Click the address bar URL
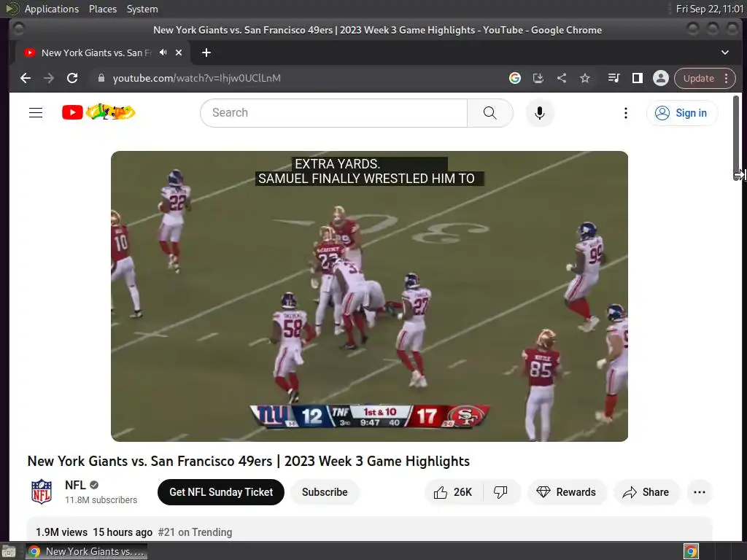 [x=196, y=78]
